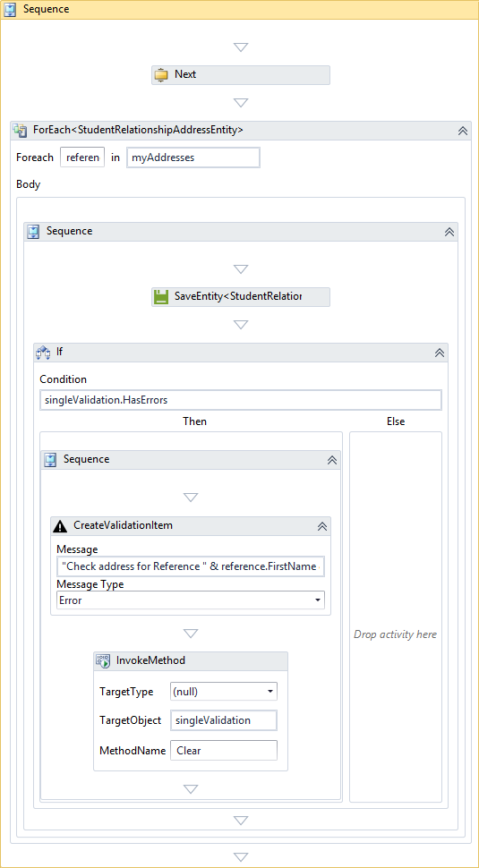
Task: Collapse the Sequence inside the ForEach body
Action: click(449, 232)
